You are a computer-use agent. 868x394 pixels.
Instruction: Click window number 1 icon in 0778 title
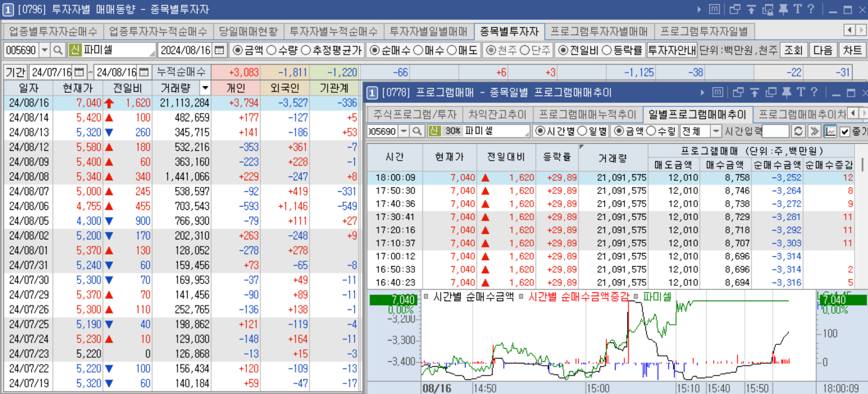click(x=372, y=92)
